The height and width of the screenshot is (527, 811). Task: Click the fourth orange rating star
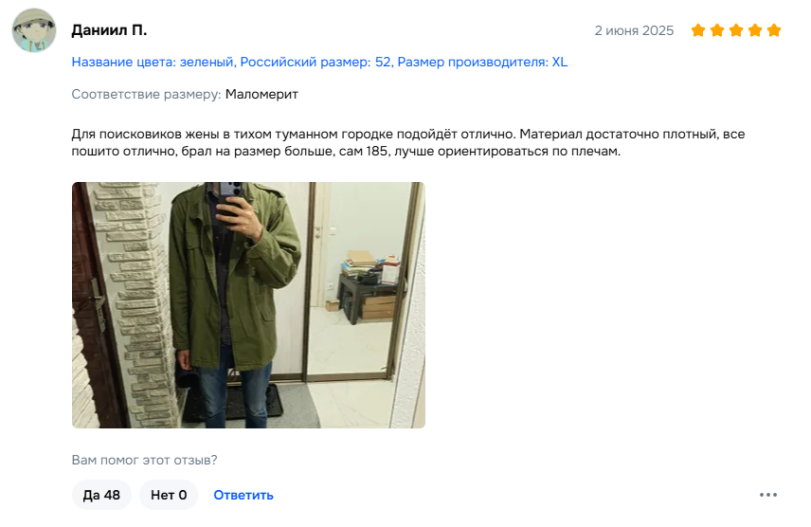tap(755, 31)
